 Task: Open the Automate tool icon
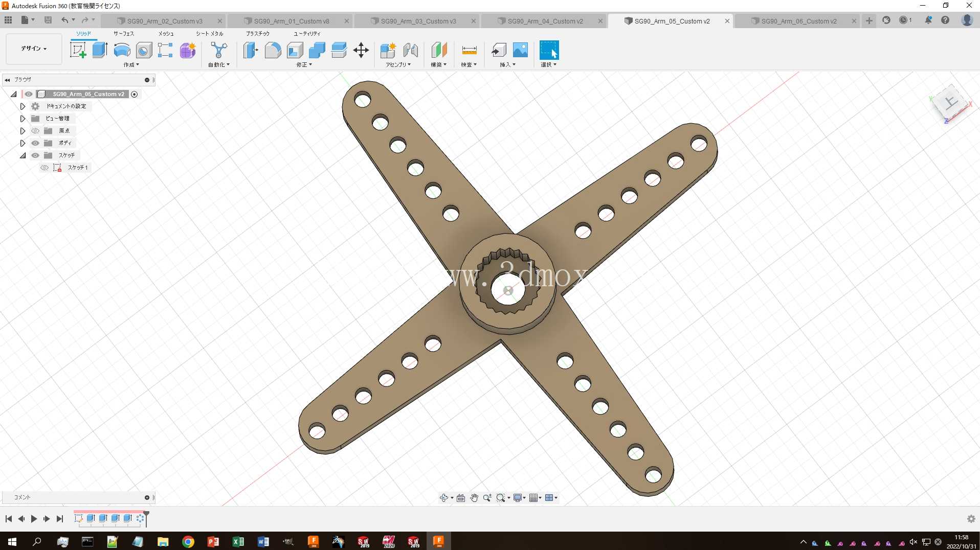(x=219, y=50)
